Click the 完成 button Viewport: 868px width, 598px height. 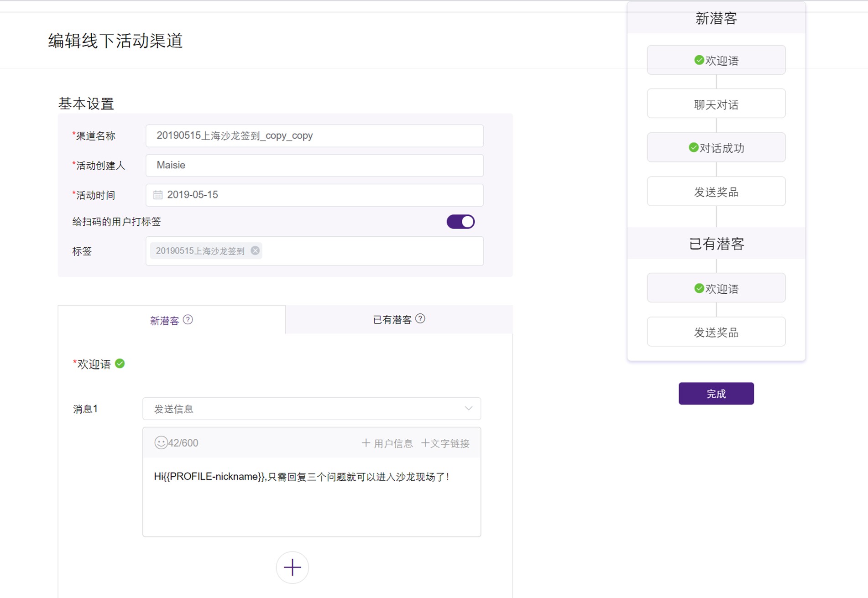716,393
